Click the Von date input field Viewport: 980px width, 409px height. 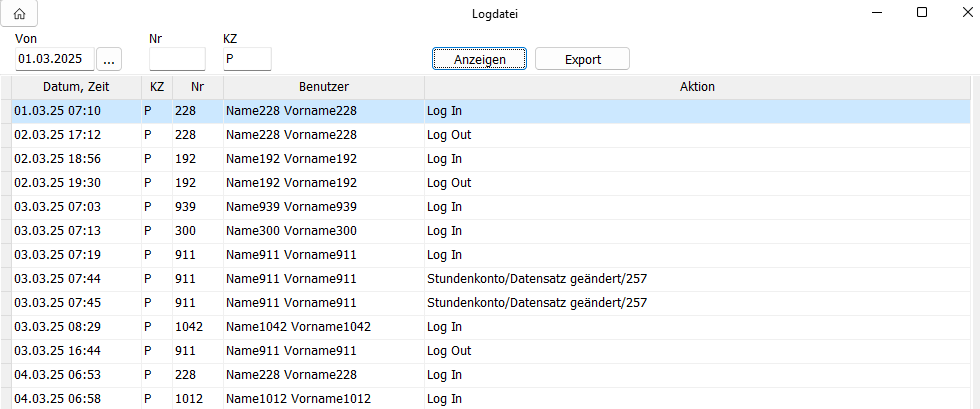coord(55,60)
